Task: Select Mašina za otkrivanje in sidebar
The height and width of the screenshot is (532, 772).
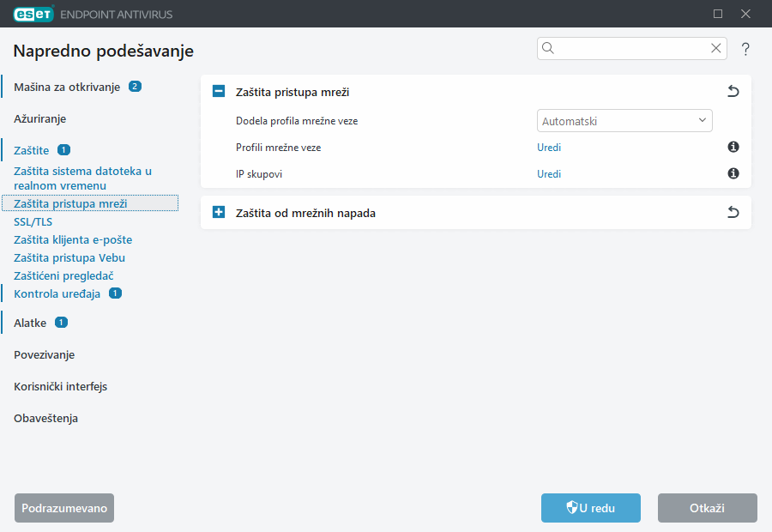Action: point(67,88)
